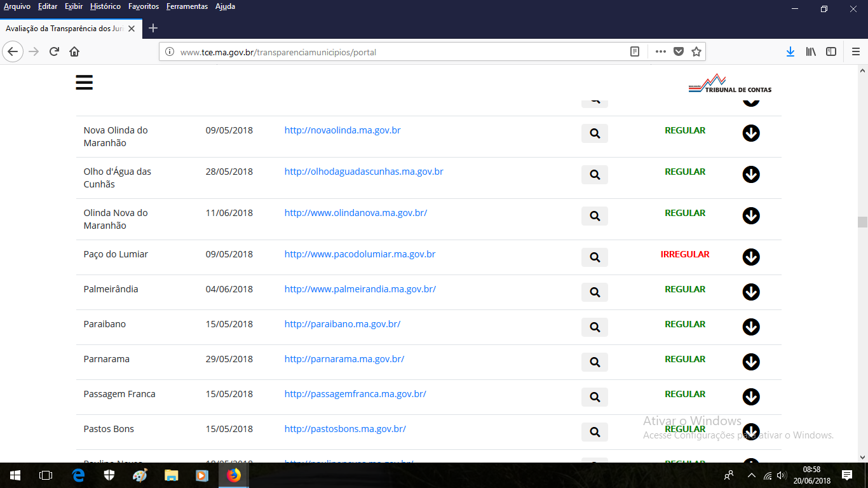Open Windows notification center

click(847, 475)
